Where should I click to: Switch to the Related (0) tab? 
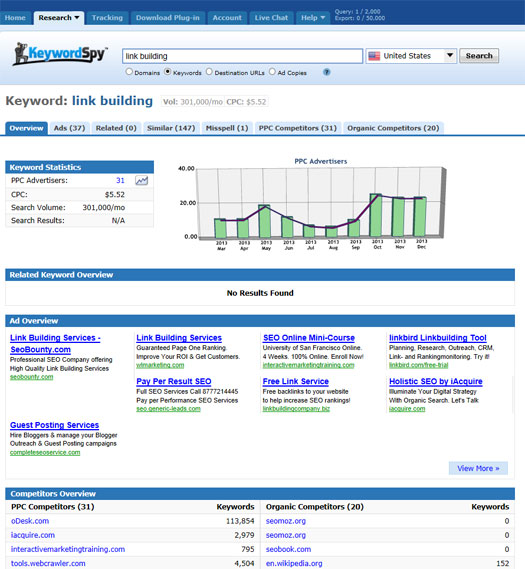coord(116,128)
